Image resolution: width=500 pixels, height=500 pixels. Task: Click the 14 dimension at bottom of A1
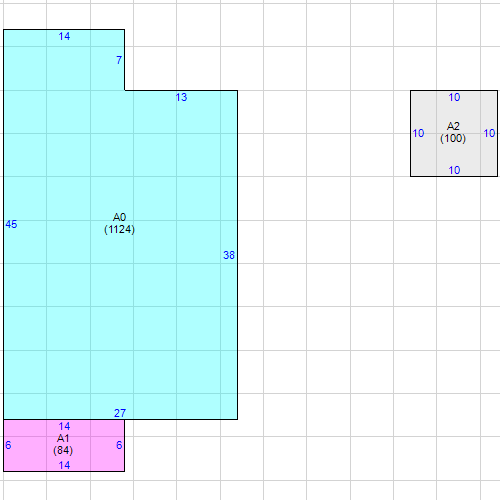point(64,465)
